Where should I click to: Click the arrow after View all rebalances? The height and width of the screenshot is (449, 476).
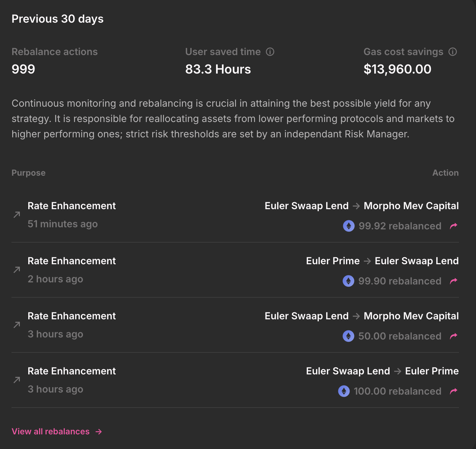click(99, 432)
